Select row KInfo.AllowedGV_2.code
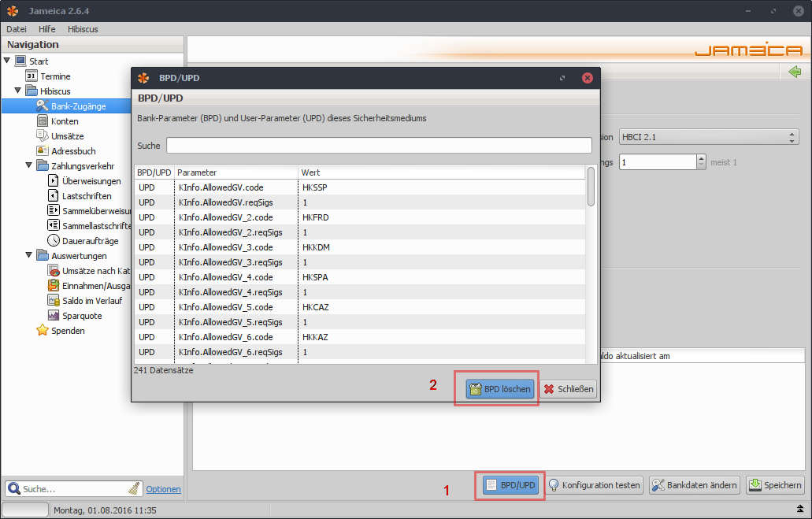The image size is (812, 519). (360, 217)
